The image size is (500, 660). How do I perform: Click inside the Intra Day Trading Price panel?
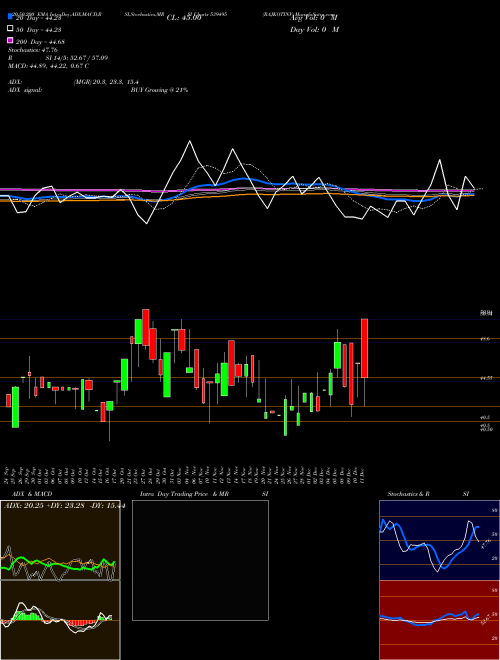click(200, 560)
